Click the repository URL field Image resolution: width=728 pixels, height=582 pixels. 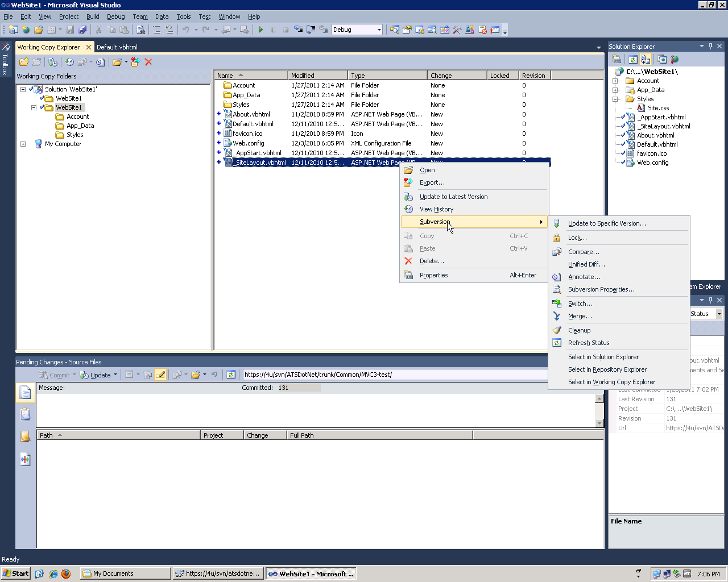(x=395, y=375)
